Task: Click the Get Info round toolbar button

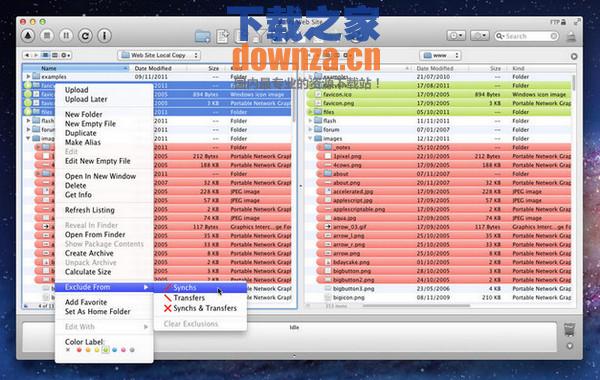Action: (x=104, y=36)
